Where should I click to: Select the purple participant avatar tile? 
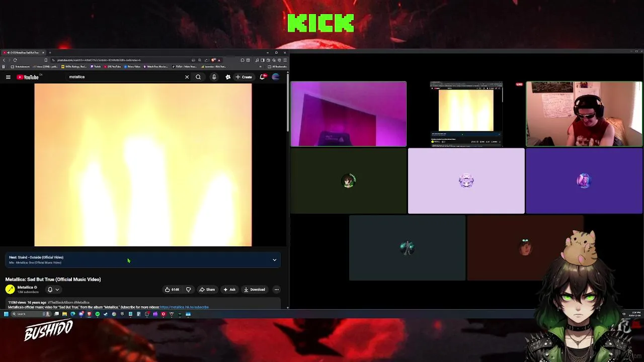click(584, 181)
